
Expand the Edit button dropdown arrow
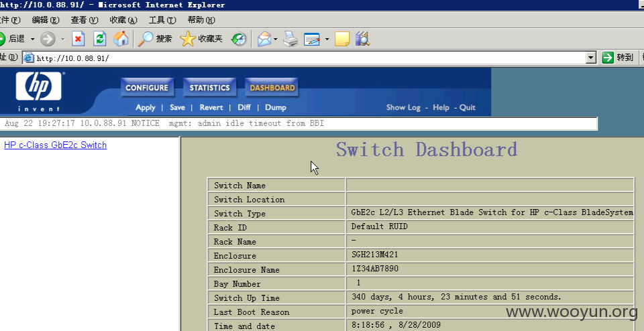click(327, 40)
